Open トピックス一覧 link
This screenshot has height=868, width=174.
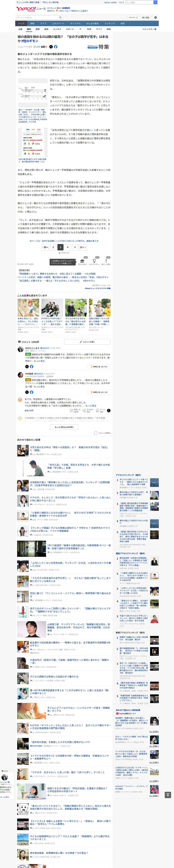[x=149, y=29]
